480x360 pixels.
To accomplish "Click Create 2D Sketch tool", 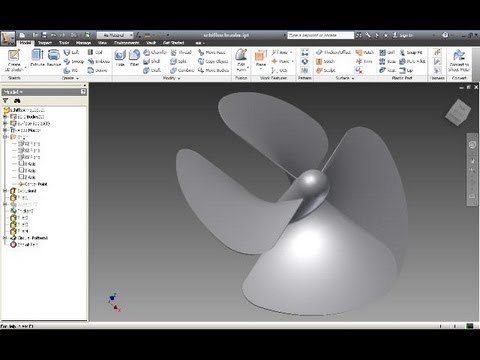I will point(14,60).
